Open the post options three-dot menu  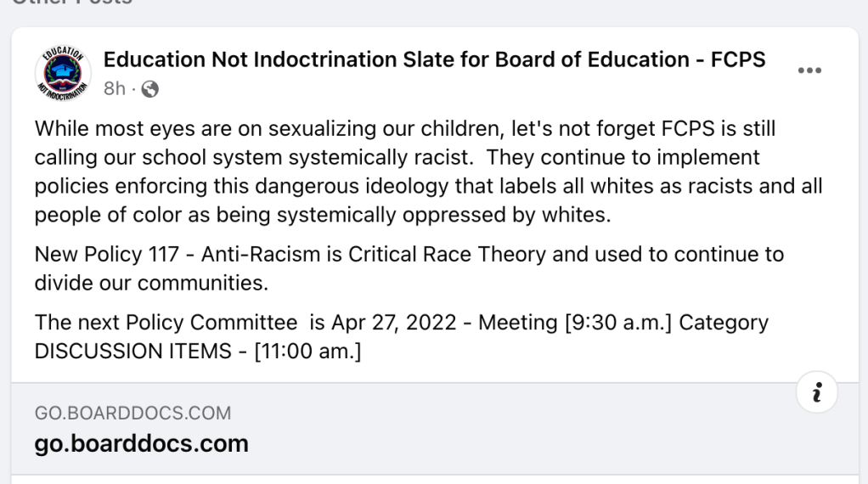pyautogui.click(x=809, y=71)
